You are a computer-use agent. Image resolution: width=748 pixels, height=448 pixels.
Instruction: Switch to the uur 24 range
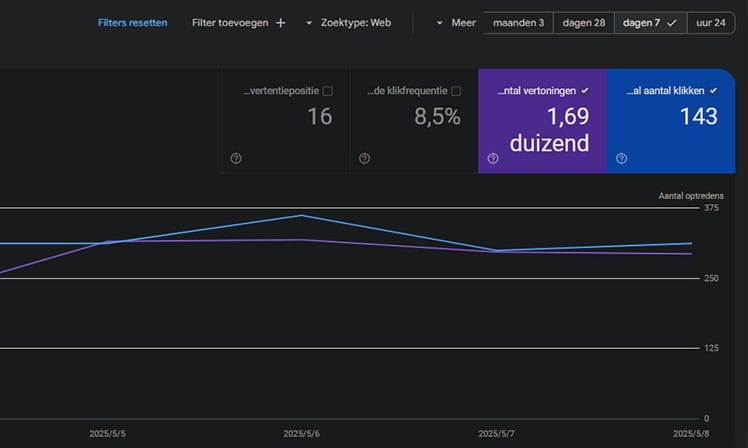coord(711,23)
